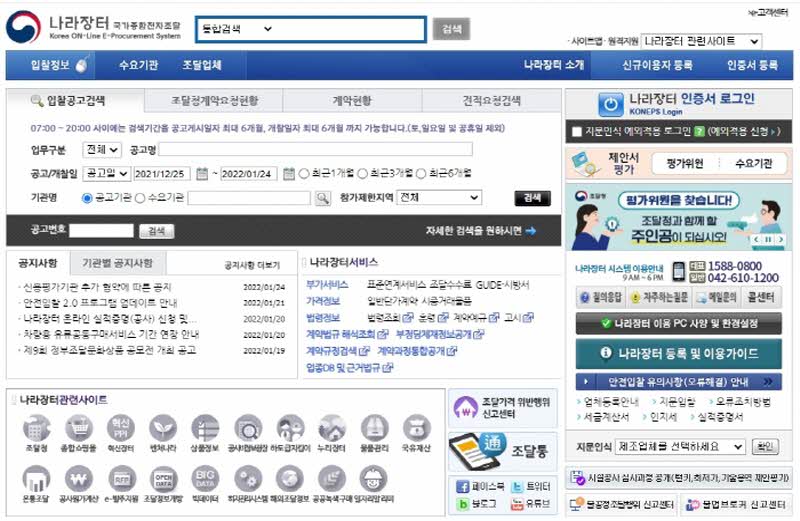Switch to the 계약현황 tab
800x521 pixels.
351,101
